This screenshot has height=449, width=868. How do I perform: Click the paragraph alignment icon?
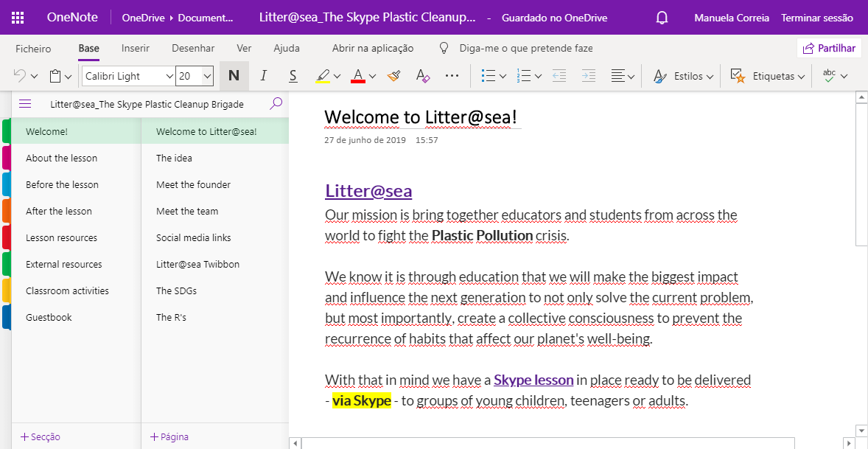pos(617,76)
